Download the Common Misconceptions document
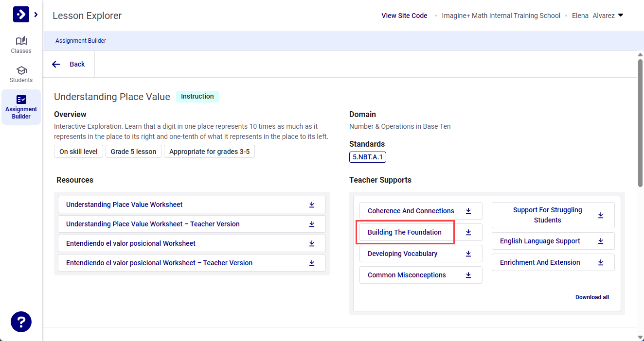644x341 pixels. coord(468,275)
